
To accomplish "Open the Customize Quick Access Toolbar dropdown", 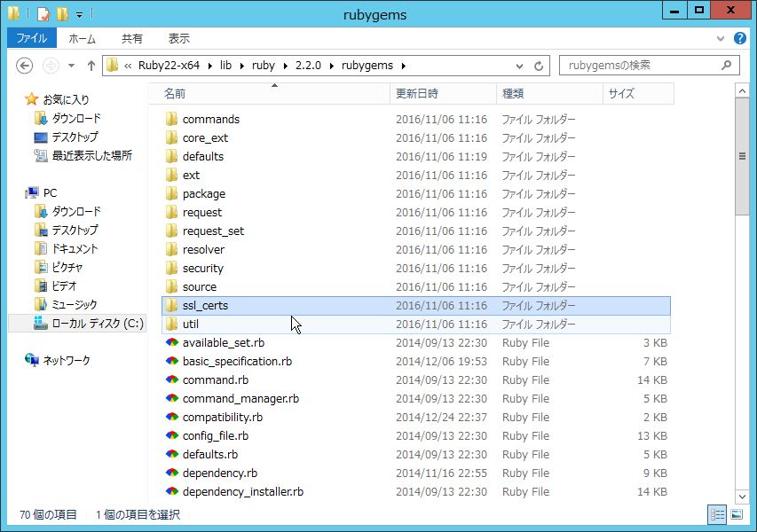I will pos(79,15).
